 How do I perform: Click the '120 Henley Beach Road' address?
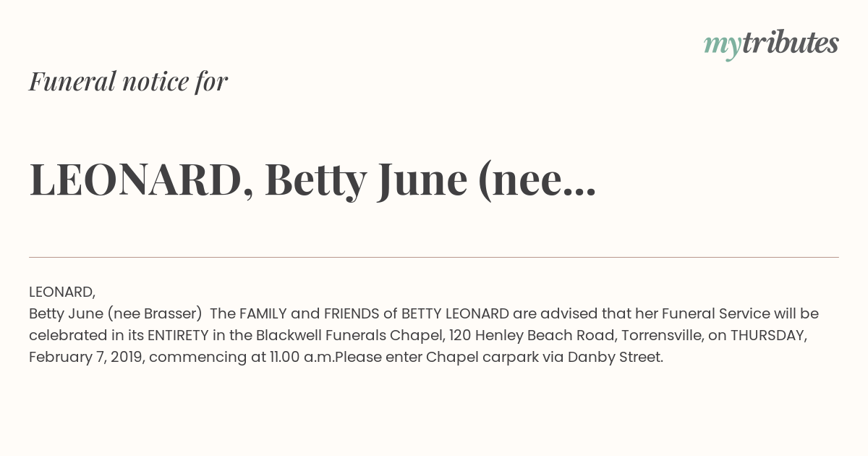(532, 335)
